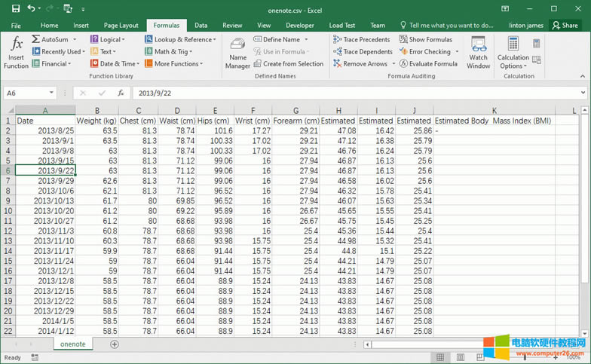The height and width of the screenshot is (364, 591).
Task: Toggle Show Formulas
Action: click(x=425, y=39)
